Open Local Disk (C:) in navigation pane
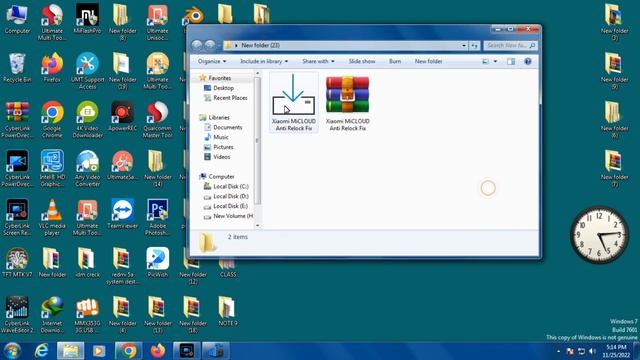The image size is (640, 360). pos(231,186)
